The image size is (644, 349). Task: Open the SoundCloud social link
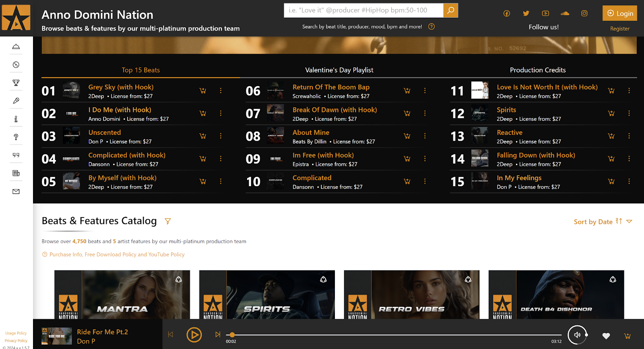[565, 13]
